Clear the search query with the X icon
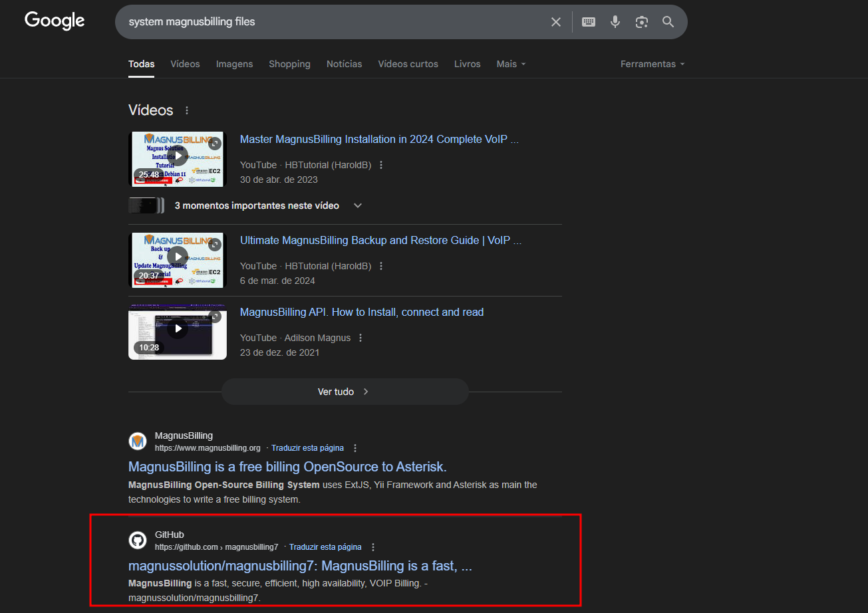Image resolution: width=868 pixels, height=613 pixels. coord(556,22)
